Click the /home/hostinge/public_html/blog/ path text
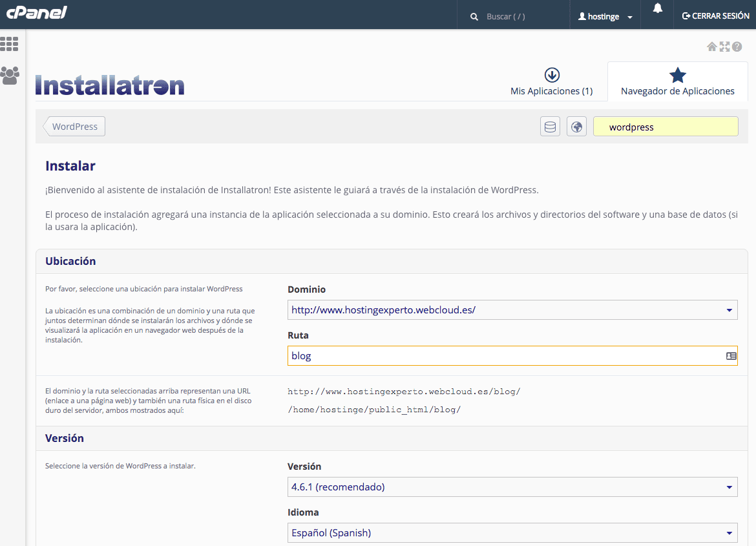This screenshot has width=756, height=546. pos(374,410)
